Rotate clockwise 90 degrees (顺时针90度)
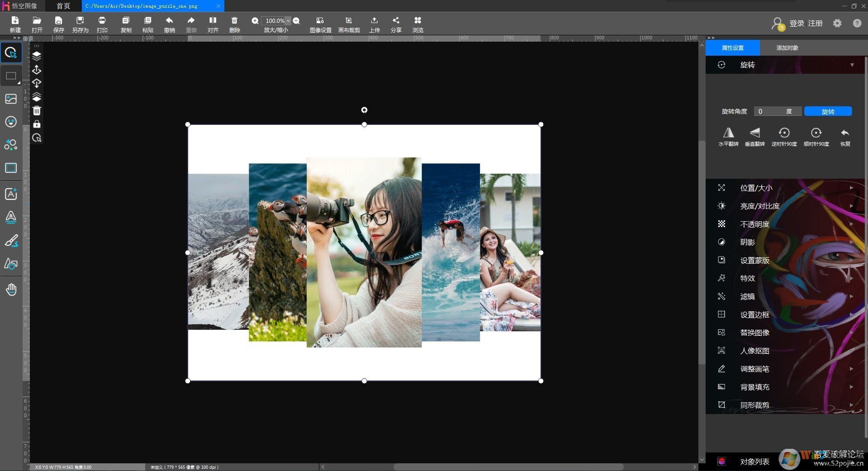868x471 pixels. [816, 133]
